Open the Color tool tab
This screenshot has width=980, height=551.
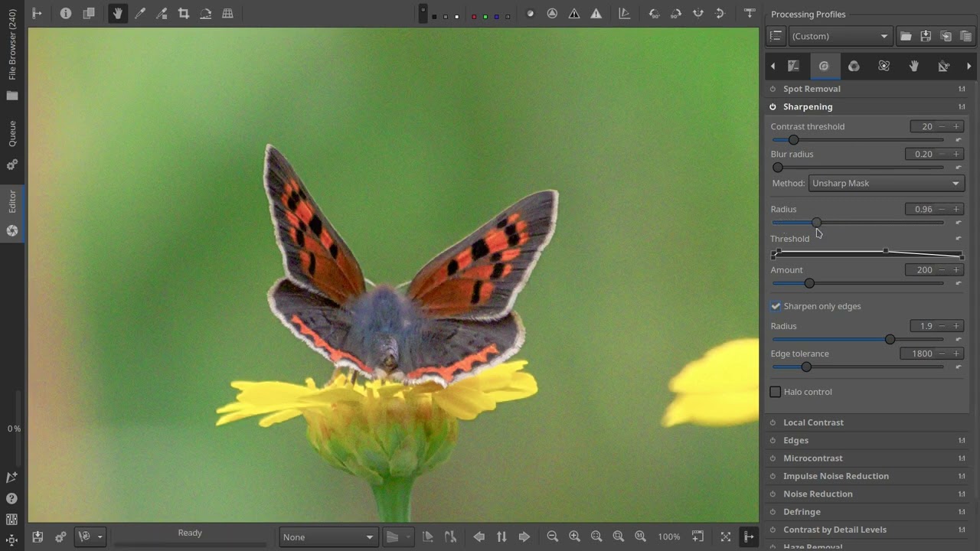(x=854, y=66)
